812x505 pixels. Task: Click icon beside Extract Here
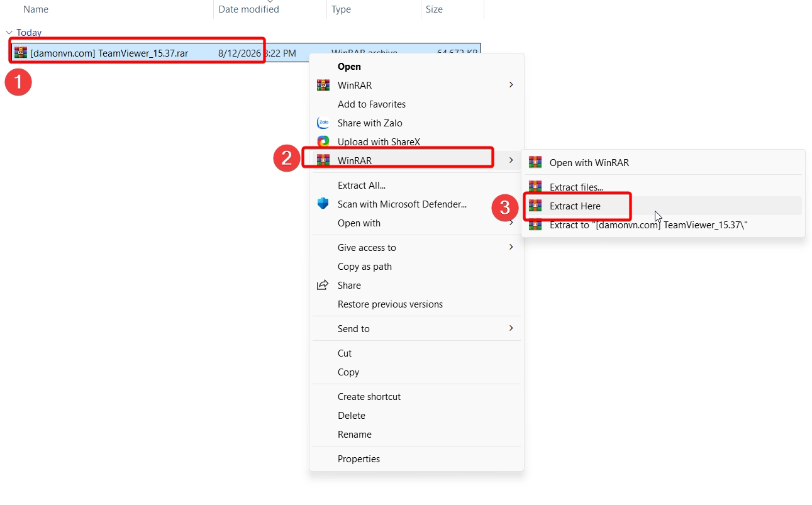535,206
